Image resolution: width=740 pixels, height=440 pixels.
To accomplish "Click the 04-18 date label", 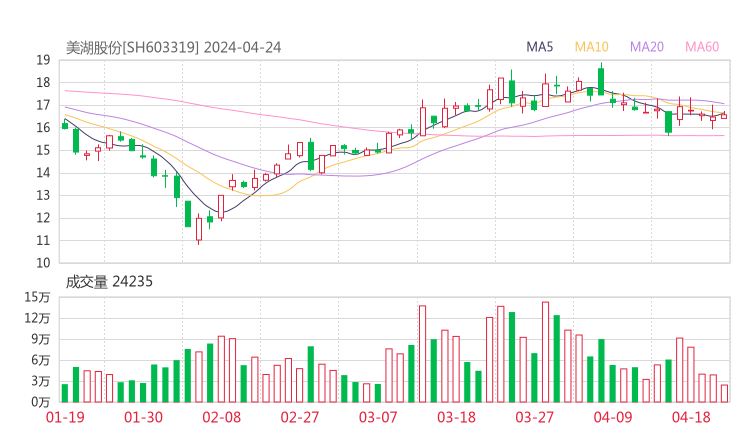I will (691, 417).
